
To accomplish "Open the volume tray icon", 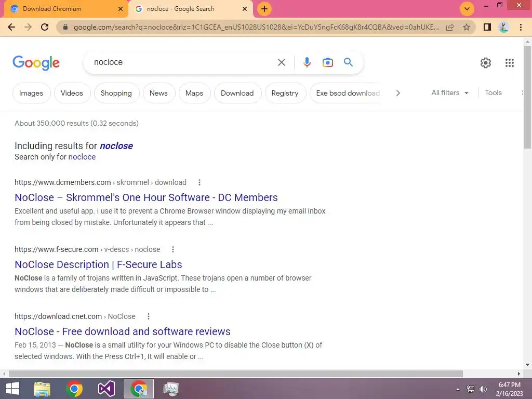I will (x=483, y=389).
